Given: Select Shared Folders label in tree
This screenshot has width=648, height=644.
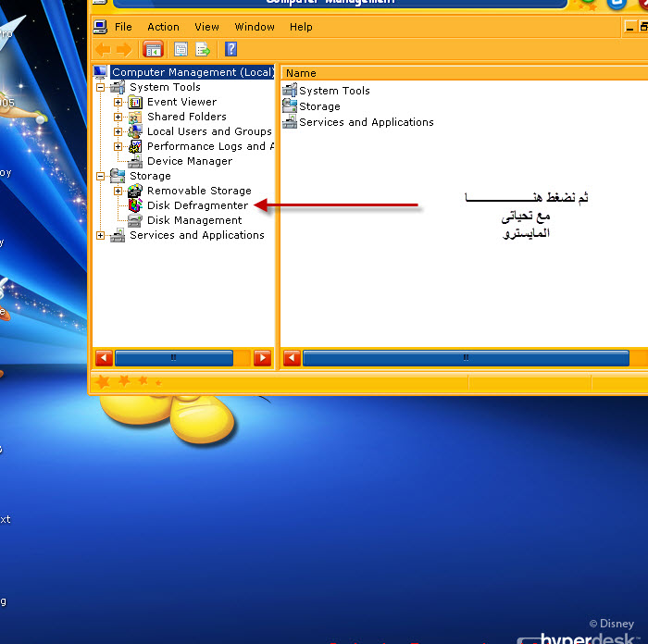Looking at the screenshot, I should click(187, 117).
